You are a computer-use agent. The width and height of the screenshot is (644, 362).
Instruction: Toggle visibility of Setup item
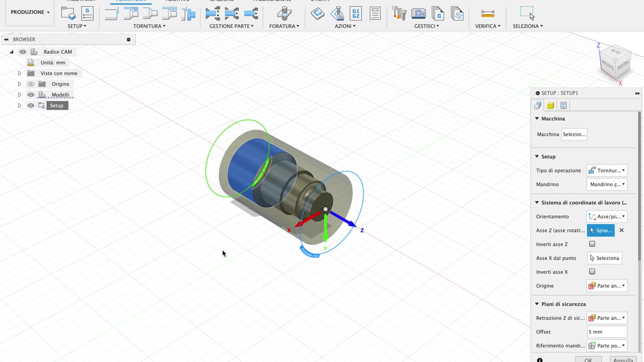pyautogui.click(x=31, y=106)
